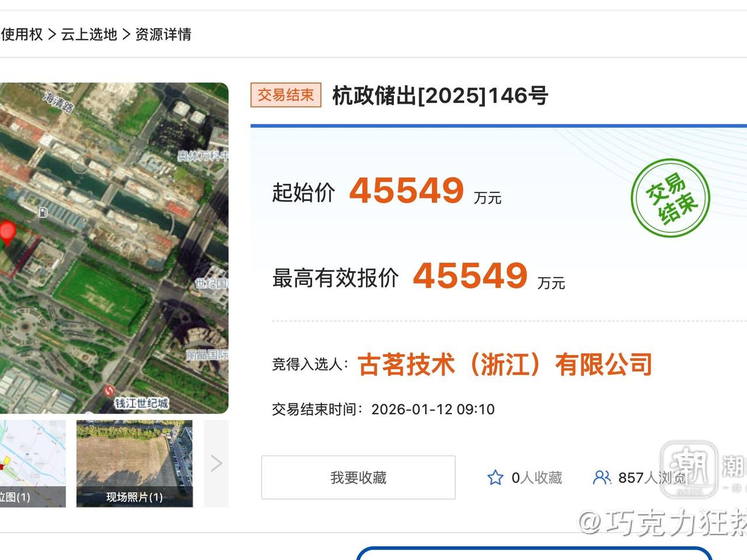747x560 pixels.
Task: Click the 杭政储出[2025]146号 title
Action: coord(440,96)
